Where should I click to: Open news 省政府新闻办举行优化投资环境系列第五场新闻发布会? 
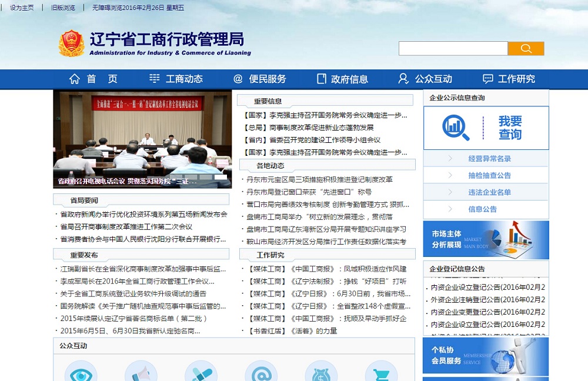143,214
